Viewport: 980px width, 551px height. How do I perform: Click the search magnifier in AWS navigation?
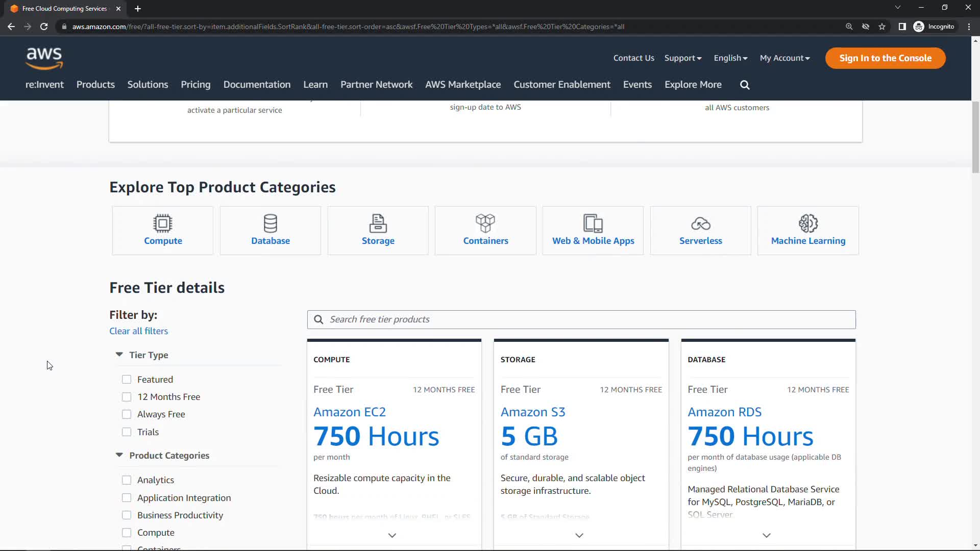745,85
